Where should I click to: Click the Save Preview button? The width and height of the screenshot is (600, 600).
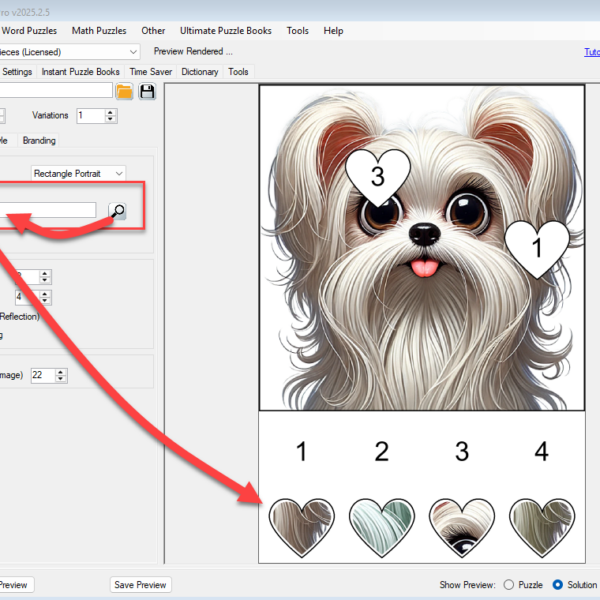point(140,585)
